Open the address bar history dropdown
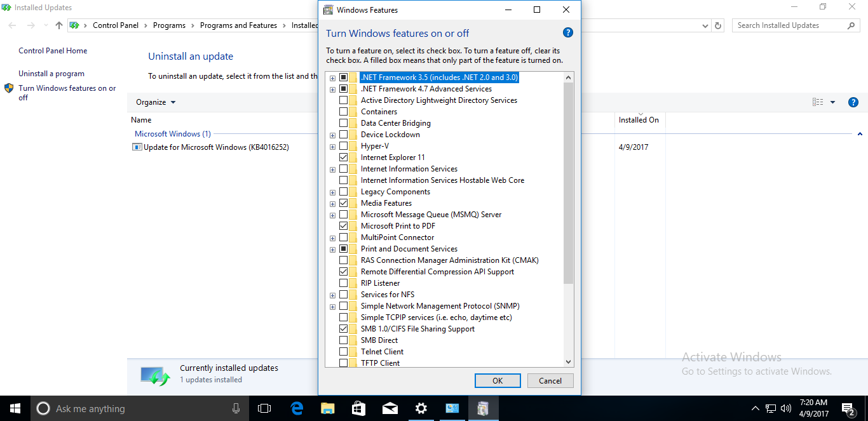868x421 pixels. (705, 25)
